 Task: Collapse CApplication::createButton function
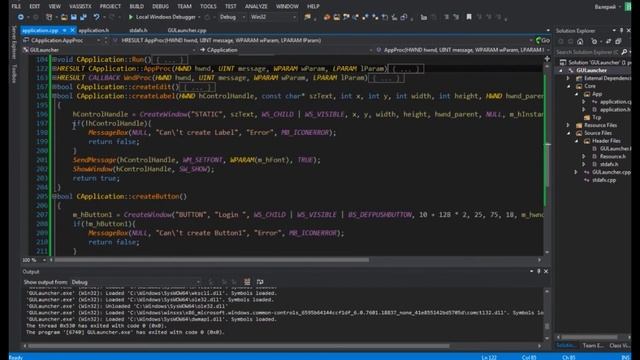(54, 196)
